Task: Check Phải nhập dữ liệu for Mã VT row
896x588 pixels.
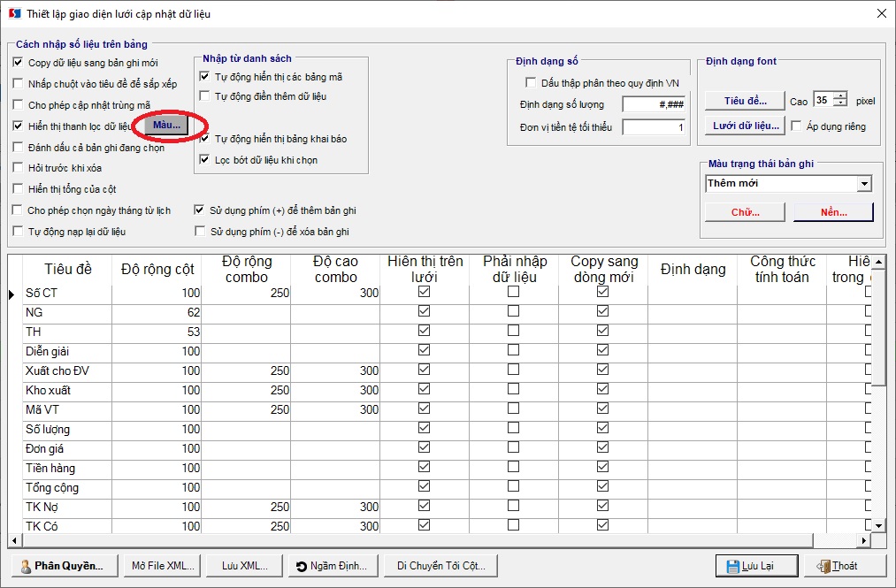Action: [x=514, y=409]
